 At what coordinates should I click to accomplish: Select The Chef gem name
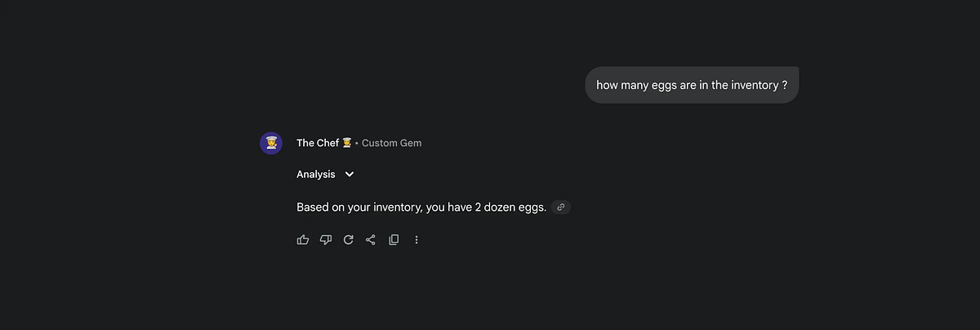tap(318, 143)
